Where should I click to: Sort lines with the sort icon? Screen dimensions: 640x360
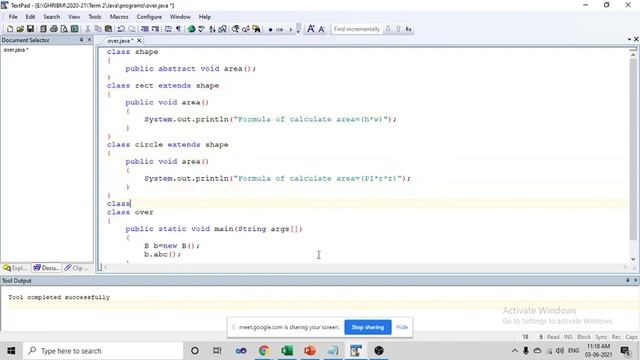pos(212,29)
